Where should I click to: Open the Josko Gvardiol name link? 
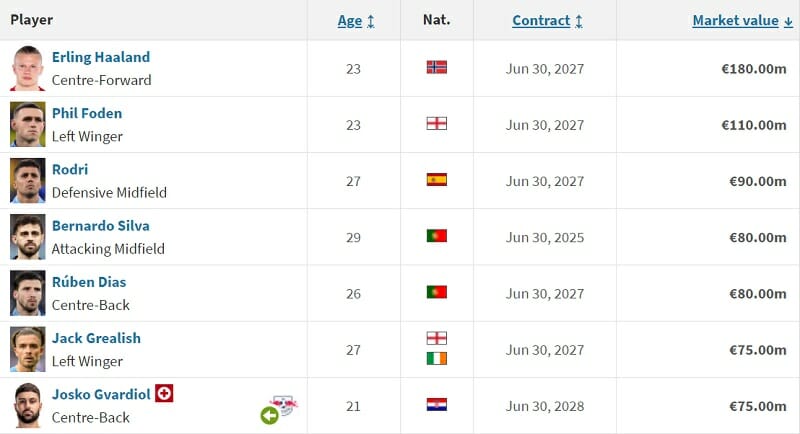(x=101, y=394)
